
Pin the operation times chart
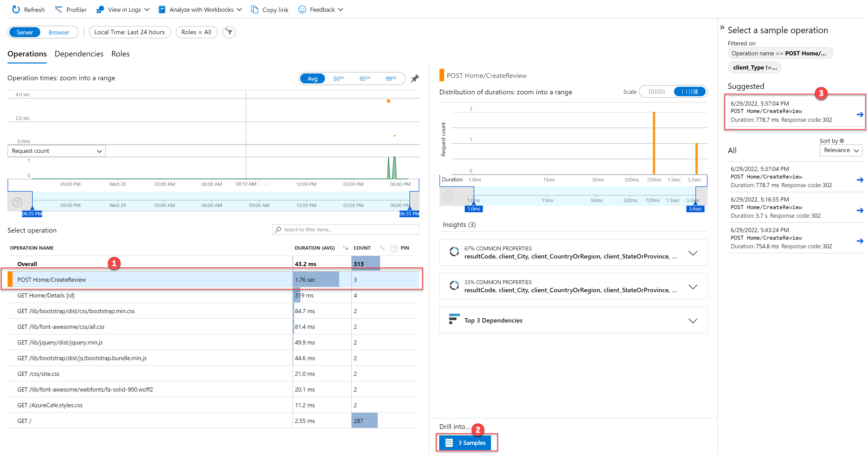(415, 78)
